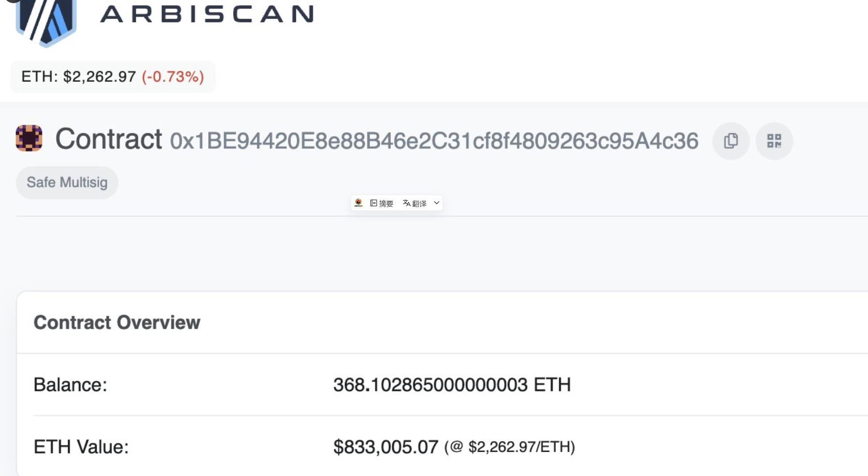868x476 pixels.
Task: Click the ETH Value label
Action: click(81, 446)
